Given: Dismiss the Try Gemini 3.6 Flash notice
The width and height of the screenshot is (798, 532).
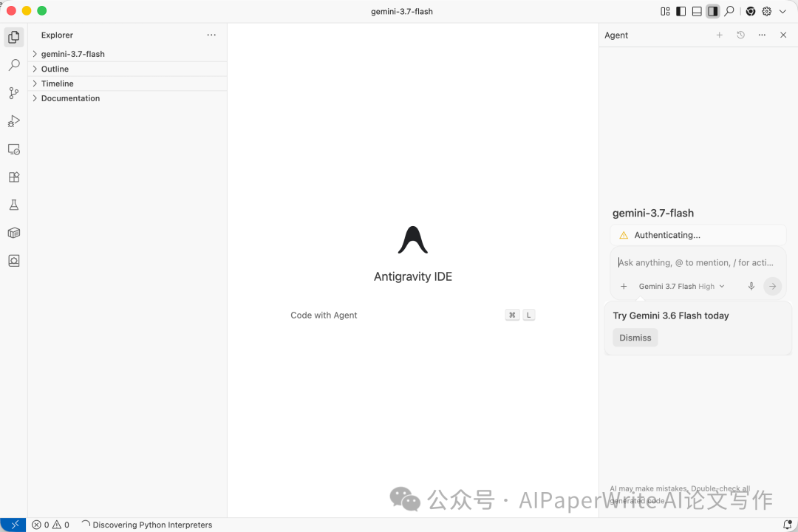Looking at the screenshot, I should [x=635, y=338].
